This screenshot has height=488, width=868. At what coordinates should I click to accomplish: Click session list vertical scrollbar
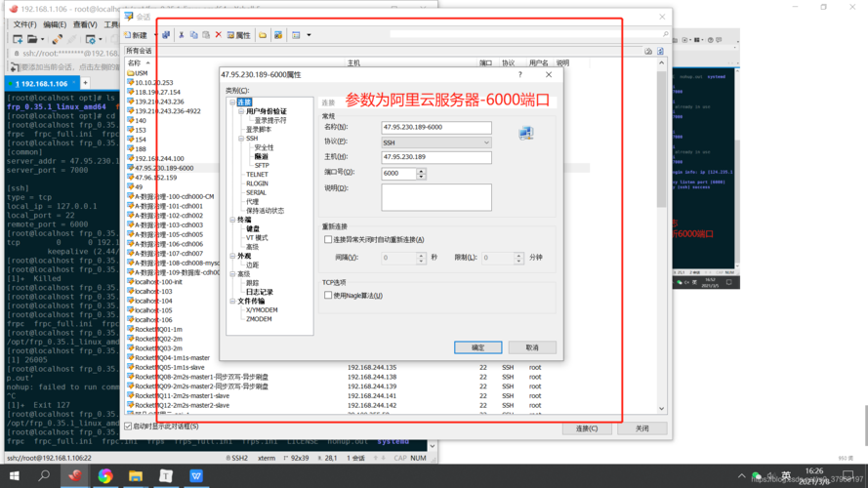pos(662,235)
